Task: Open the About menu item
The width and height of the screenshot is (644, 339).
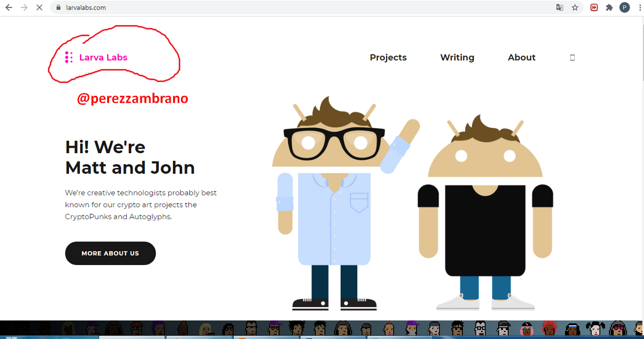Action: (x=522, y=57)
